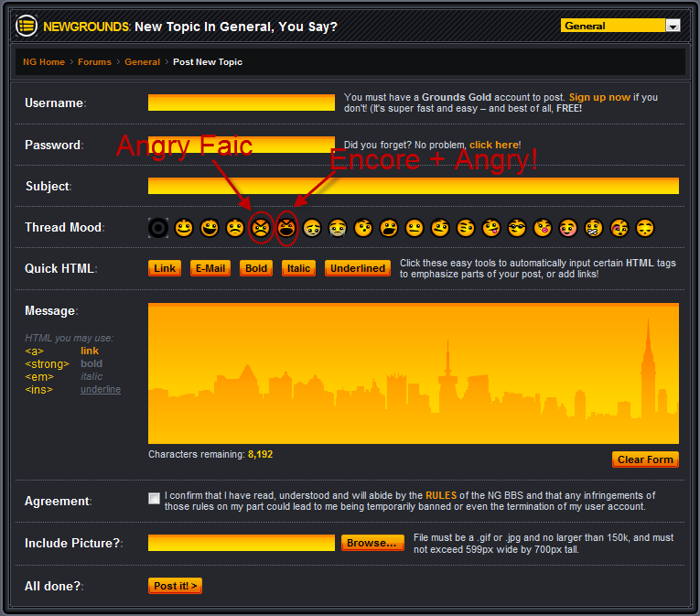The height and width of the screenshot is (616, 700).
Task: Open the Browse... file picker
Action: (x=372, y=543)
